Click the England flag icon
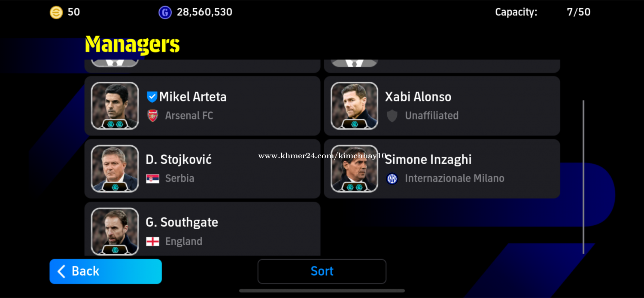 click(x=153, y=241)
